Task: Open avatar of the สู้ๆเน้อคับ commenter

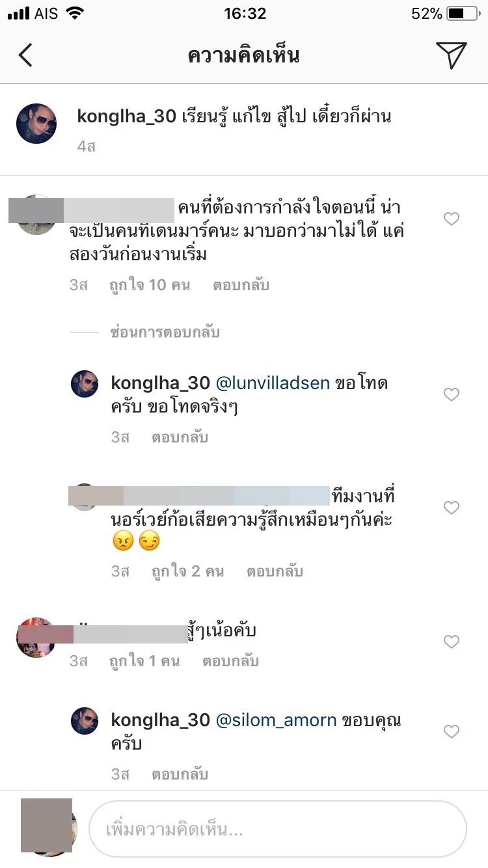Action: (x=36, y=638)
